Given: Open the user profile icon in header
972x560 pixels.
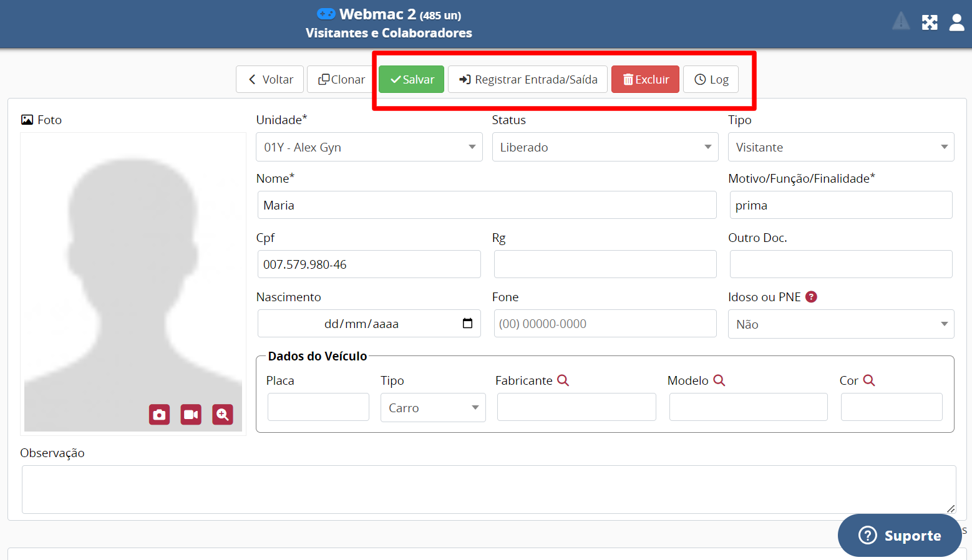Looking at the screenshot, I should [956, 22].
